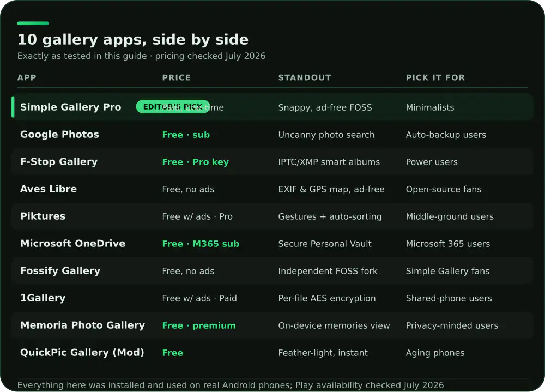Click "Free w/ ads · Paid" price
The height and width of the screenshot is (392, 545).
point(199,298)
